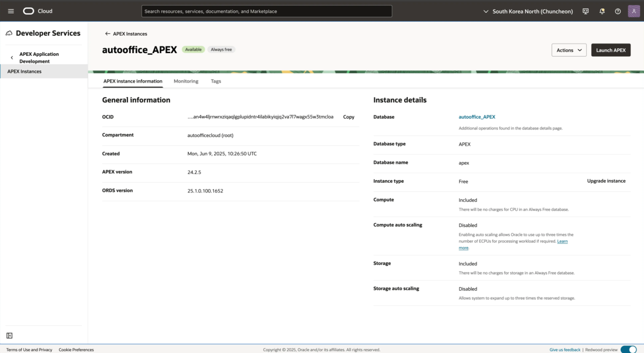Select the truncated OCID string

point(260,117)
